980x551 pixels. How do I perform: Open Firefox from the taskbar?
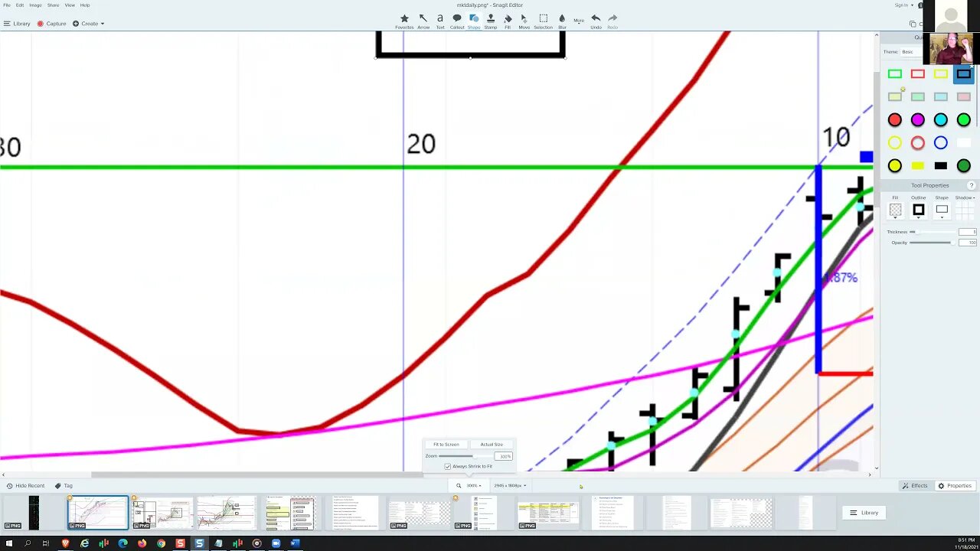click(x=142, y=543)
